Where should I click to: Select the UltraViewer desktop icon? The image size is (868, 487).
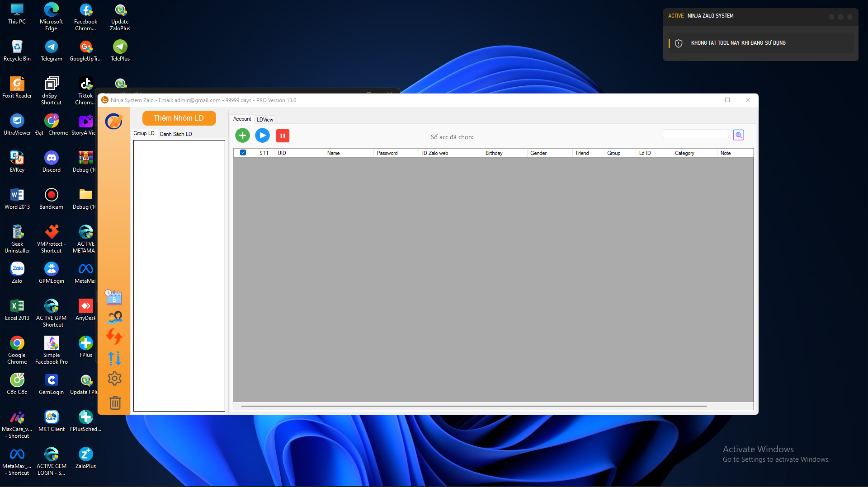(17, 125)
